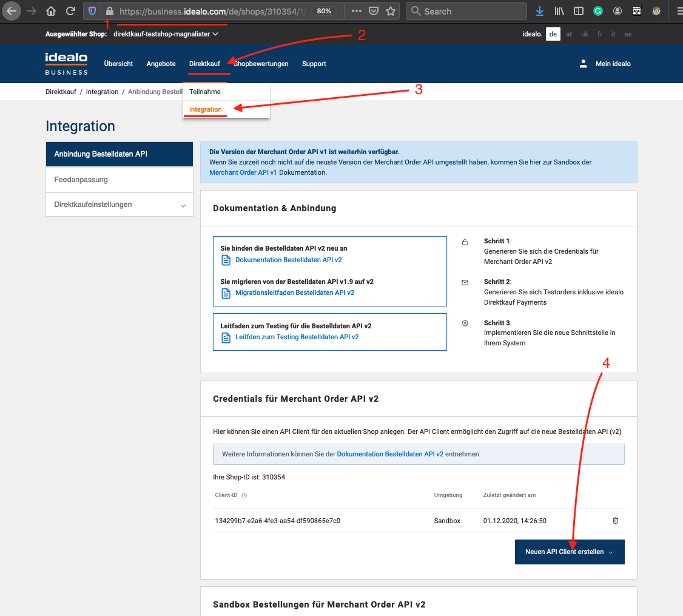Go back with the browser back arrow
This screenshot has width=683, height=616.
coord(12,12)
